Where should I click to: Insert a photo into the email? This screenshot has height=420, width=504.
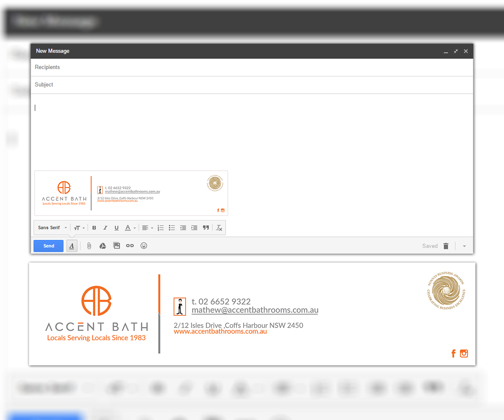tap(116, 246)
